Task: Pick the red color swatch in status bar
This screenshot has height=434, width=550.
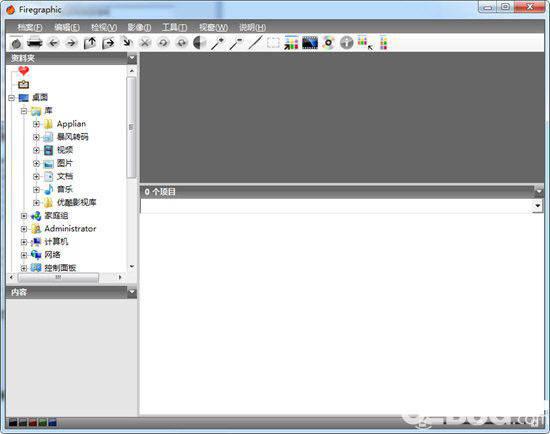Action: pyautogui.click(x=33, y=422)
